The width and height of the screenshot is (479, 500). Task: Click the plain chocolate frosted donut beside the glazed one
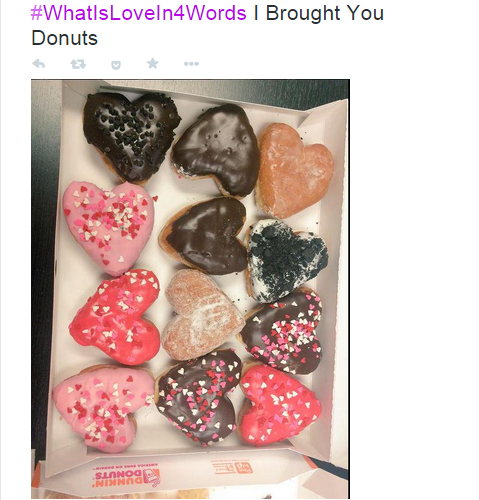216,150
